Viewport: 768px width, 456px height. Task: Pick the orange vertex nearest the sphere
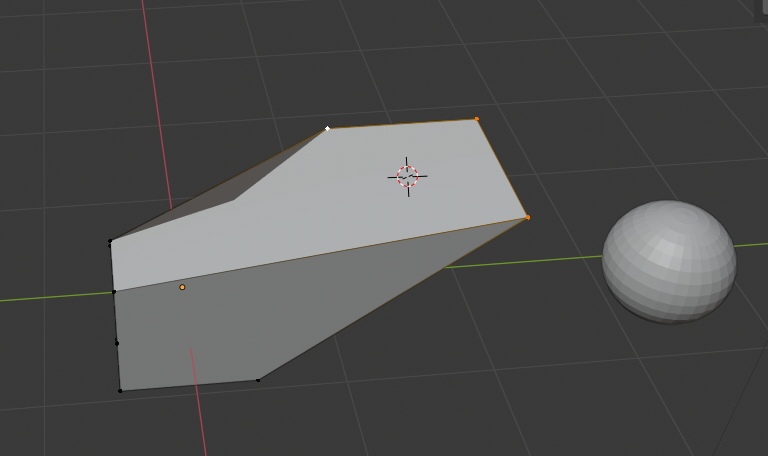click(x=528, y=217)
